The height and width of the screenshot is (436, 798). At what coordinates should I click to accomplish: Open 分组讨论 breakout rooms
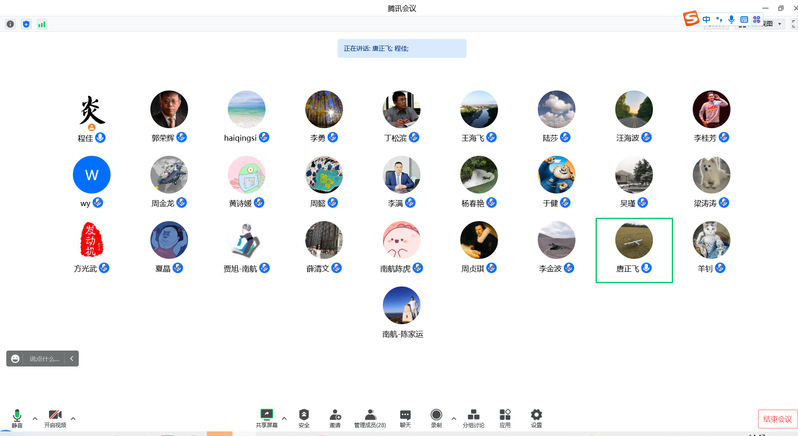coord(473,415)
